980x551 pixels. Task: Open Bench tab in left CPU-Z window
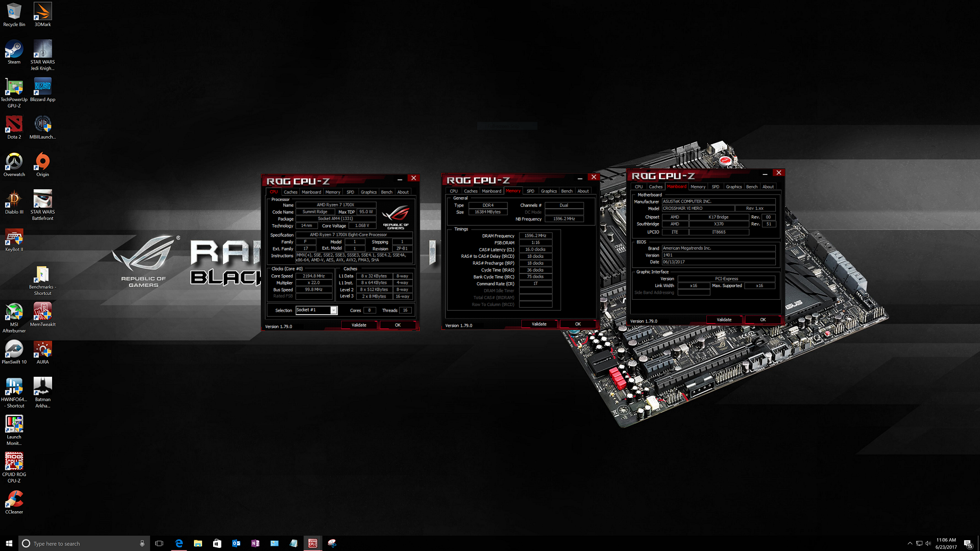(387, 192)
